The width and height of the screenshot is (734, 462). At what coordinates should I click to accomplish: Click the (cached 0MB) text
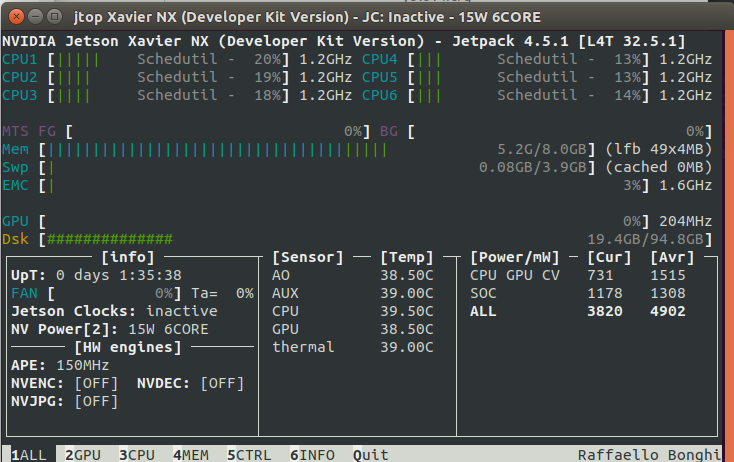click(659, 167)
